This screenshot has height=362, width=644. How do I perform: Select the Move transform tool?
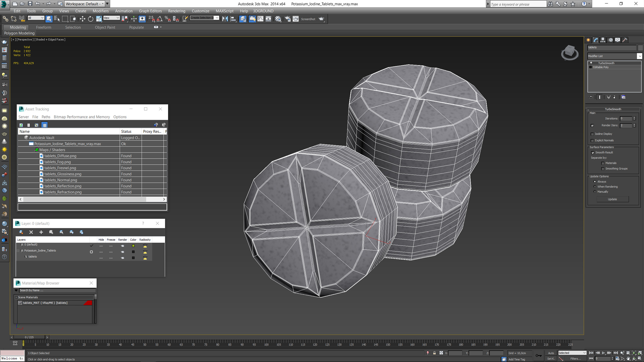pyautogui.click(x=82, y=19)
